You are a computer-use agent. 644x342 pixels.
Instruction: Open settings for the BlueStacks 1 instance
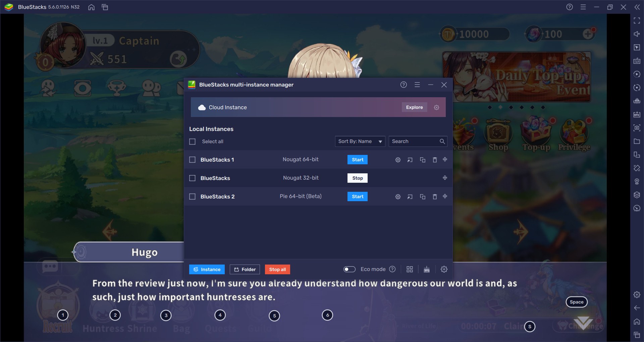coord(398,160)
